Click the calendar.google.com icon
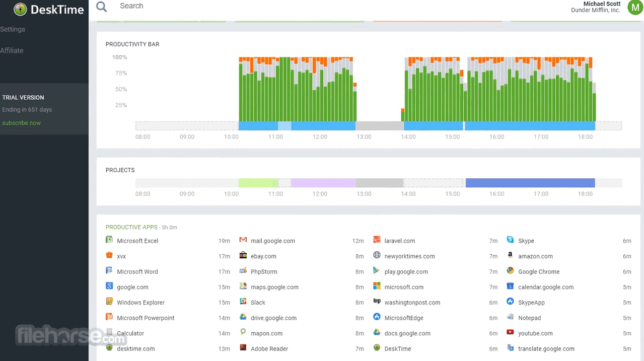The height and width of the screenshot is (361, 644). click(510, 286)
